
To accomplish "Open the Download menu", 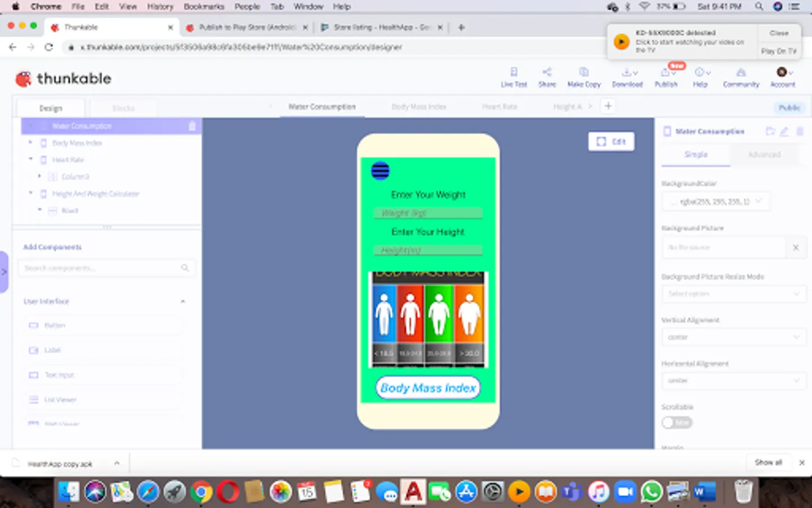I will [x=628, y=77].
